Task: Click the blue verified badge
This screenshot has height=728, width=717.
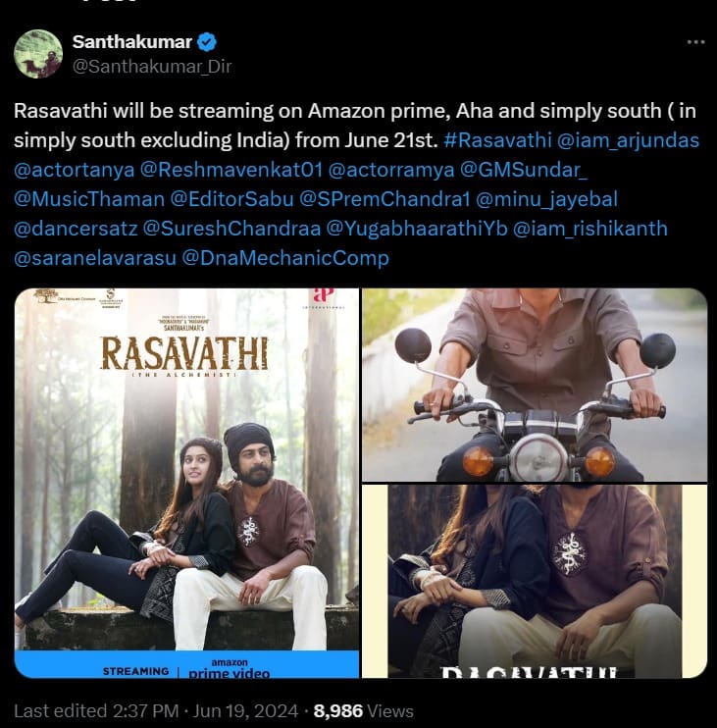Action: point(207,42)
